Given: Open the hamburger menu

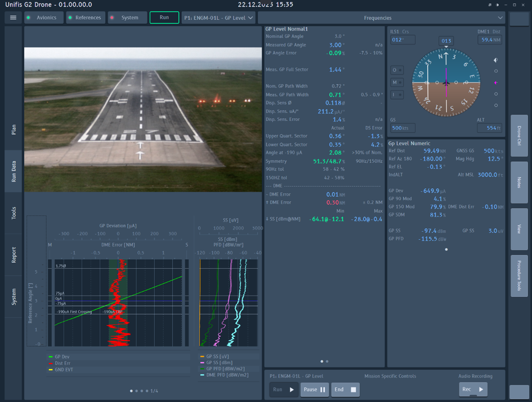Looking at the screenshot, I should [13, 18].
